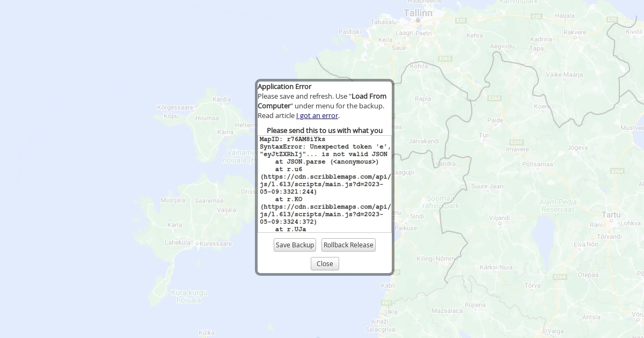Image resolution: width=644 pixels, height=338 pixels.
Task: Click the Rollback Release button
Action: point(348,245)
